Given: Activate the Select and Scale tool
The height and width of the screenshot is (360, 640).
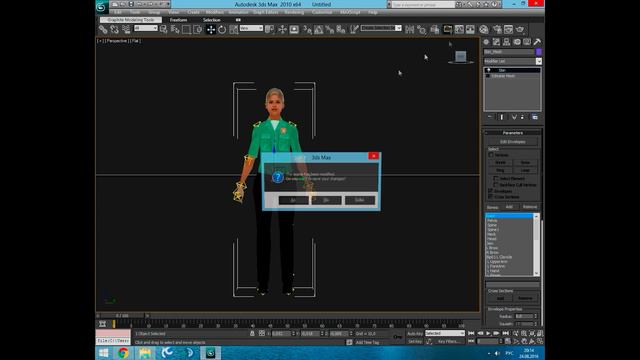Looking at the screenshot, I should 233,29.
